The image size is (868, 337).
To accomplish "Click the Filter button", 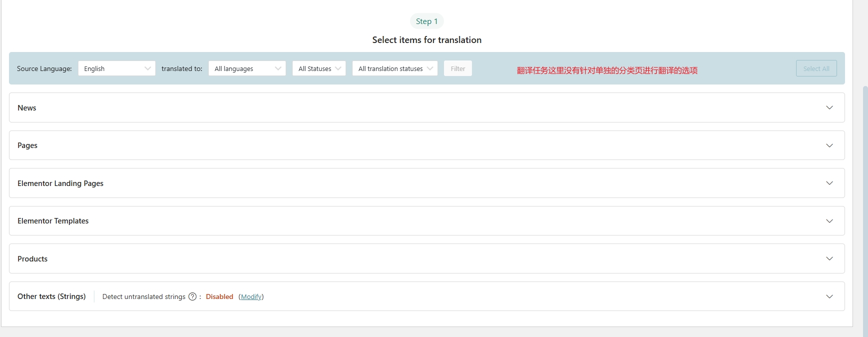I will click(458, 68).
